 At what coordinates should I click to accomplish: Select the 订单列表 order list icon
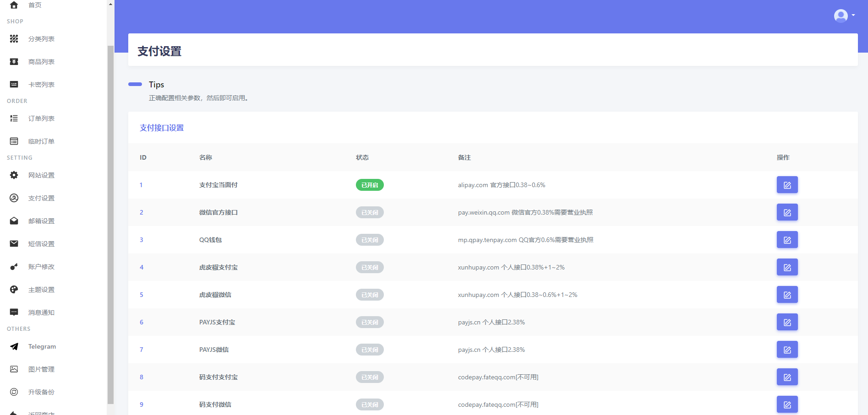click(14, 118)
